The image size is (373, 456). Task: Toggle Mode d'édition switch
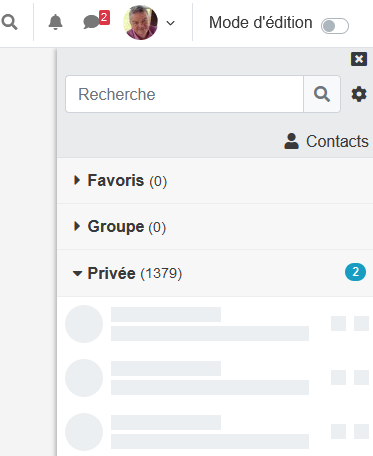click(x=335, y=26)
